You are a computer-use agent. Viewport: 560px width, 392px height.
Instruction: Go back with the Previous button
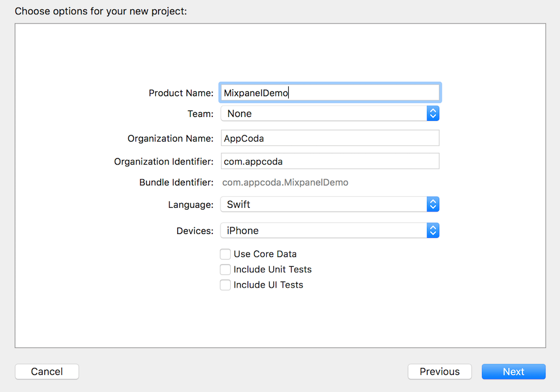(x=440, y=372)
